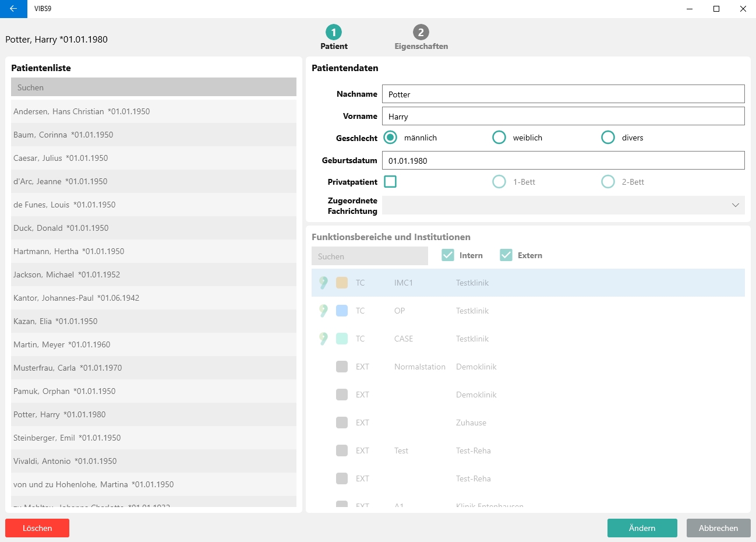Select the Zuhause row text
This screenshot has height=542, width=756.
click(528, 423)
